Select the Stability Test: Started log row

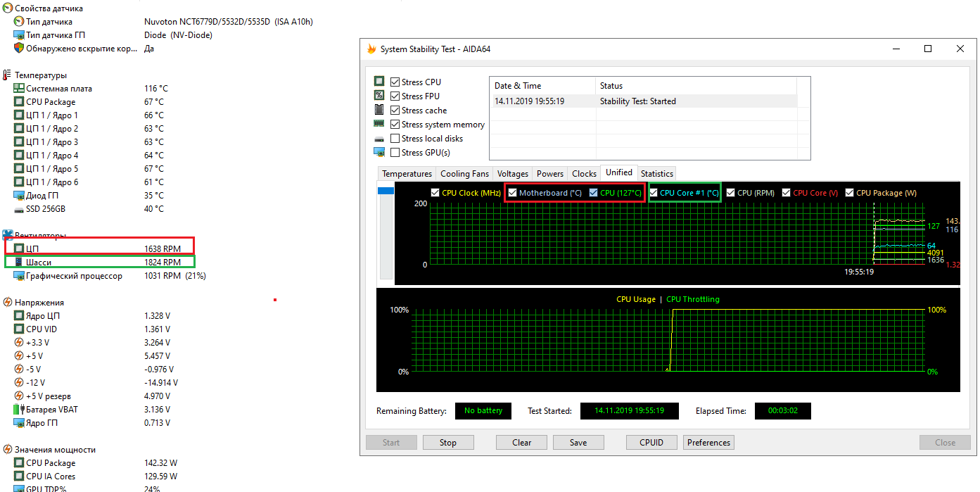(x=643, y=101)
